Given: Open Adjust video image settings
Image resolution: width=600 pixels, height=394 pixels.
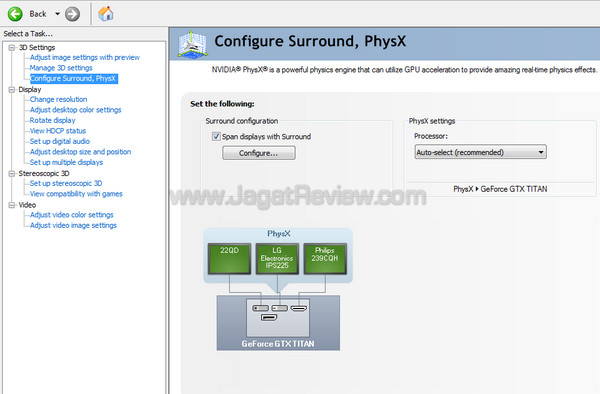Looking at the screenshot, I should pos(73,225).
